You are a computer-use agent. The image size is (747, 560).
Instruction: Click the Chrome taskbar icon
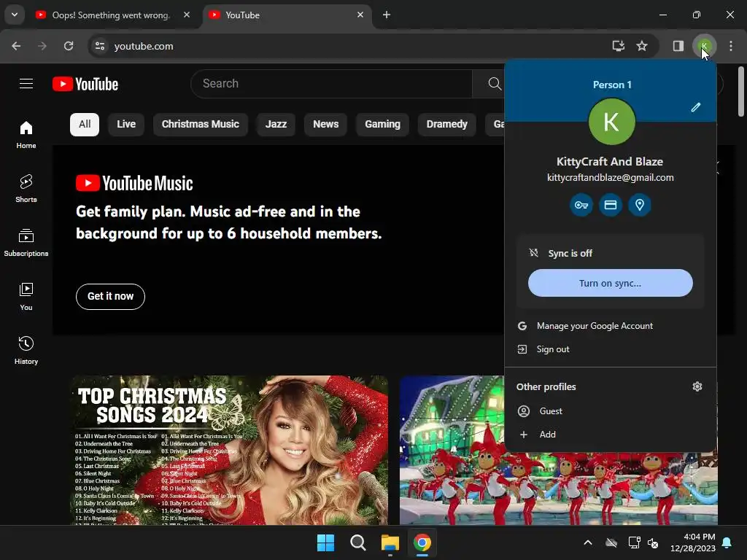coord(422,542)
